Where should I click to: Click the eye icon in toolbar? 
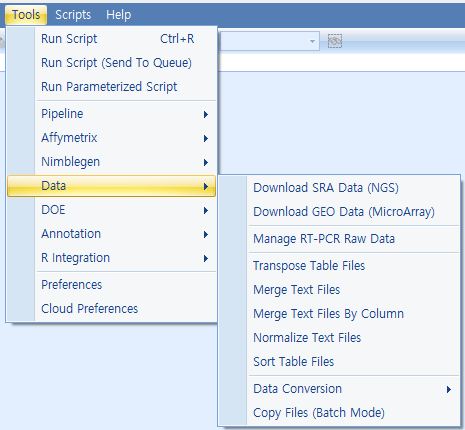335,41
